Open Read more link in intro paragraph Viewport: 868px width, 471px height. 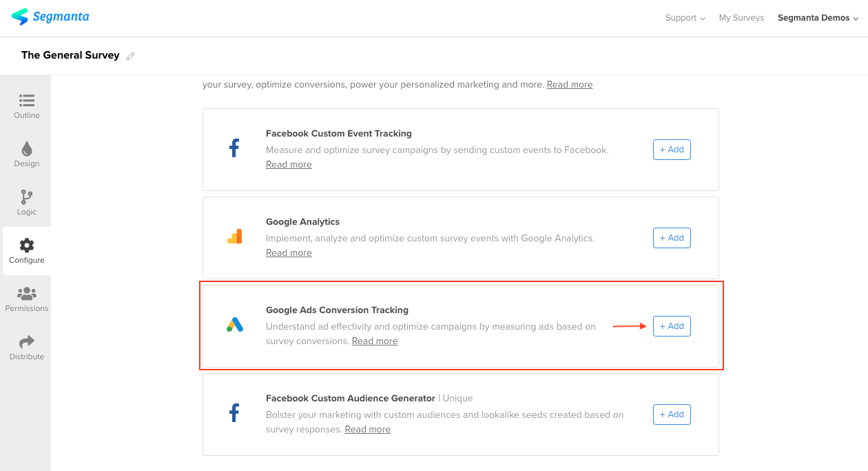[x=570, y=84]
